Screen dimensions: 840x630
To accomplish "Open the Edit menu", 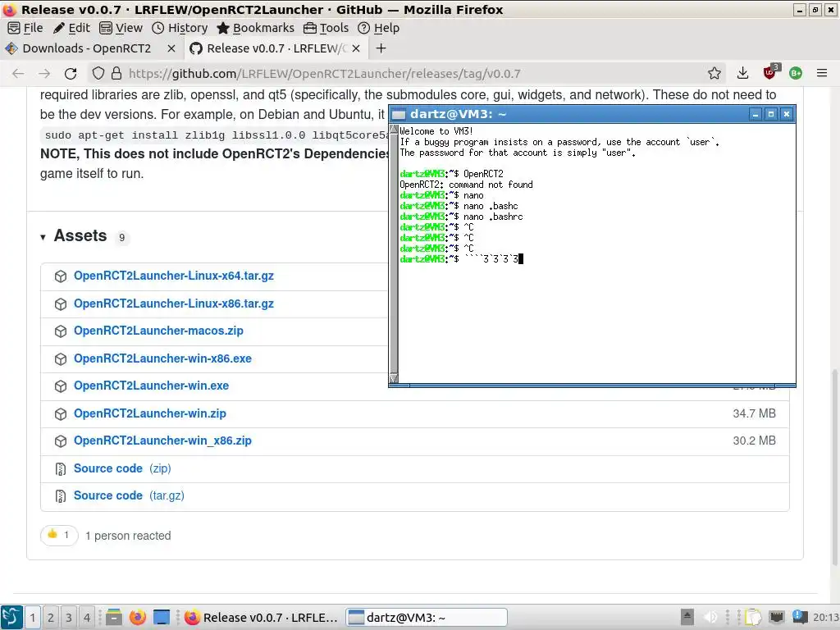I will 71,28.
